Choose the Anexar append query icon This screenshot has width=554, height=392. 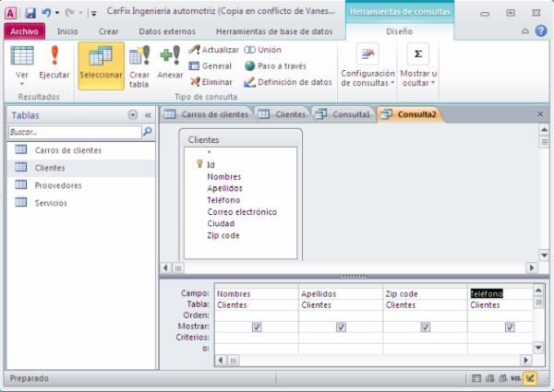170,63
